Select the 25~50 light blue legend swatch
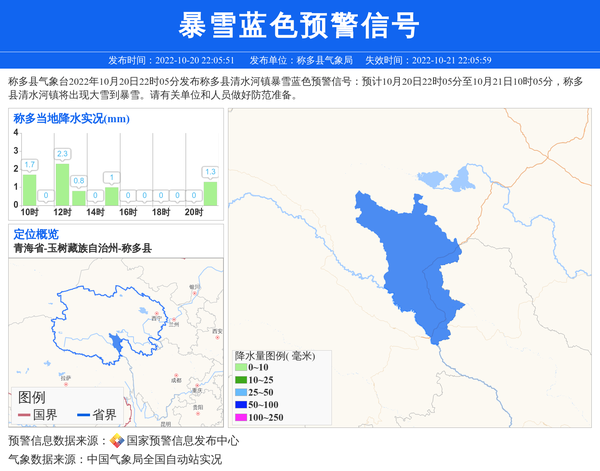 click(240, 392)
